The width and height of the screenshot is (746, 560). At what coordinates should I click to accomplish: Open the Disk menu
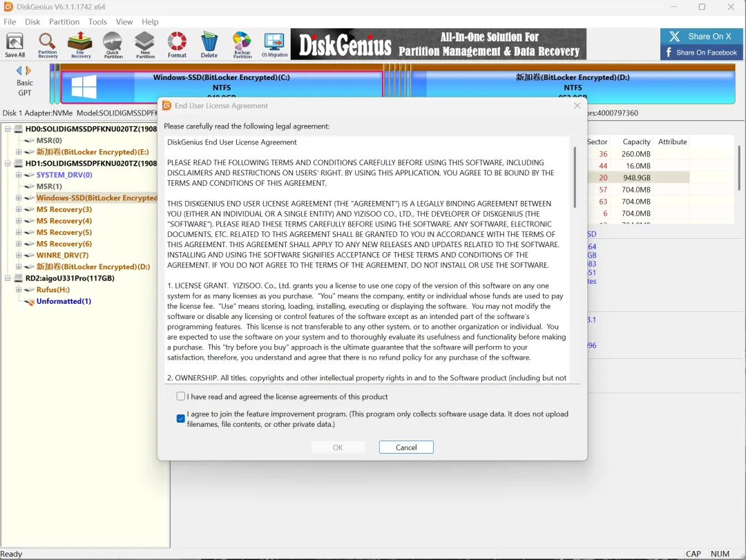pos(33,22)
